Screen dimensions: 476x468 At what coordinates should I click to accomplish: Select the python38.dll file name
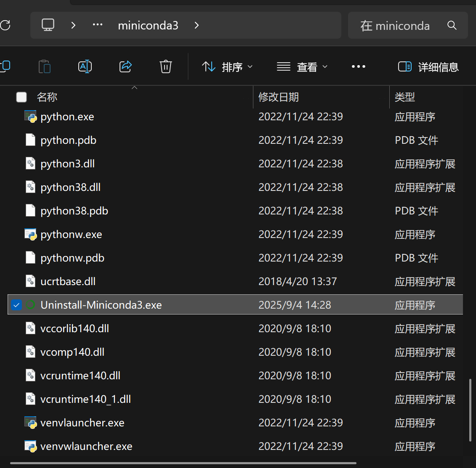[70, 188]
